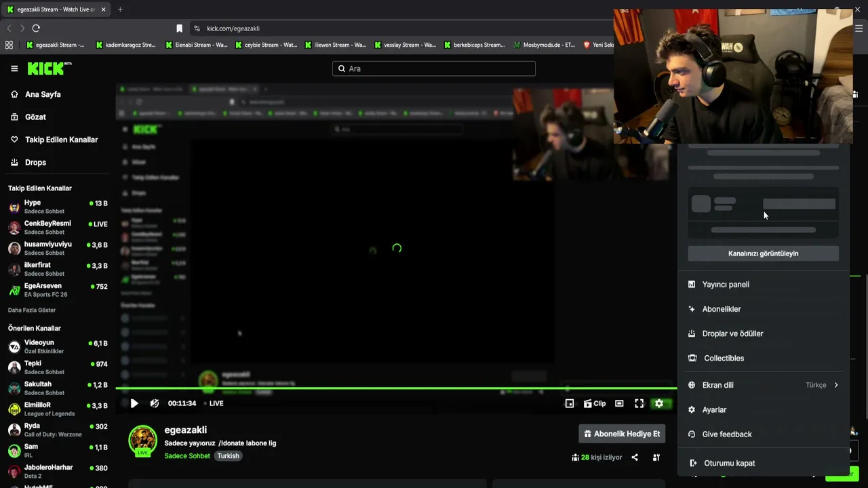
Task: Open the Sadece Sohbet category link
Action: pyautogui.click(x=187, y=456)
